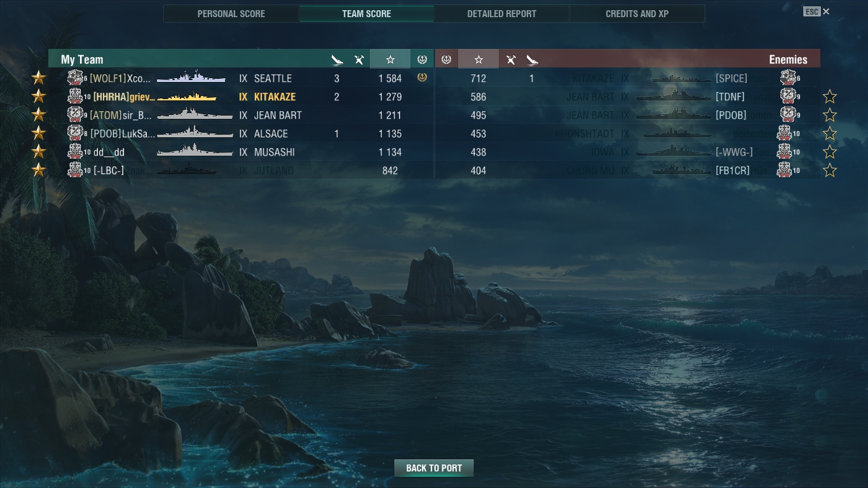The height and width of the screenshot is (488, 868).
Task: Click the My Team achievements medal column icon
Action: tap(422, 59)
